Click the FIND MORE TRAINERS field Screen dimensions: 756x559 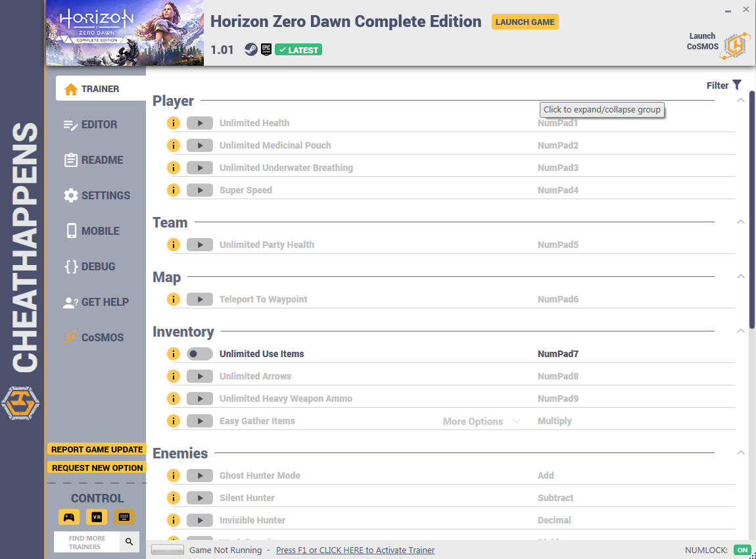[87, 542]
